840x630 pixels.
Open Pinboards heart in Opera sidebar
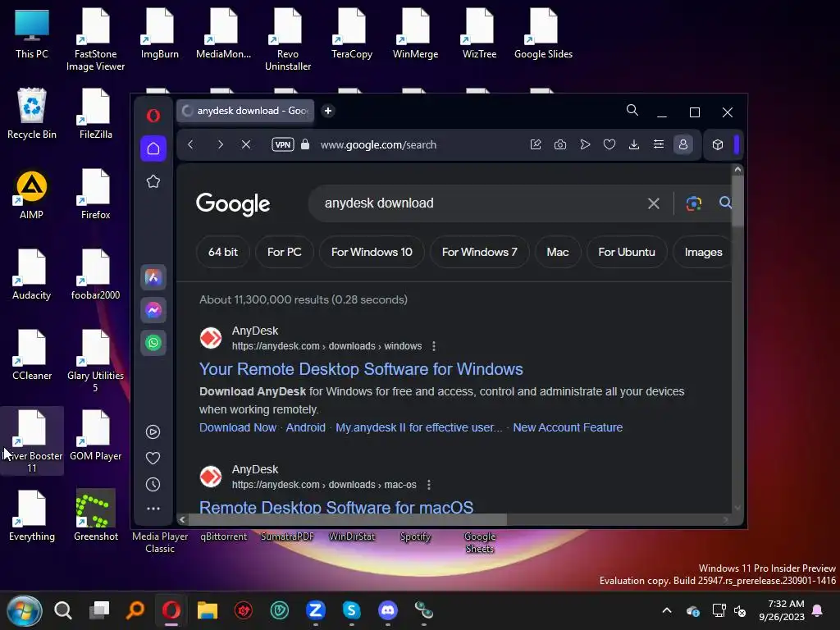(153, 458)
